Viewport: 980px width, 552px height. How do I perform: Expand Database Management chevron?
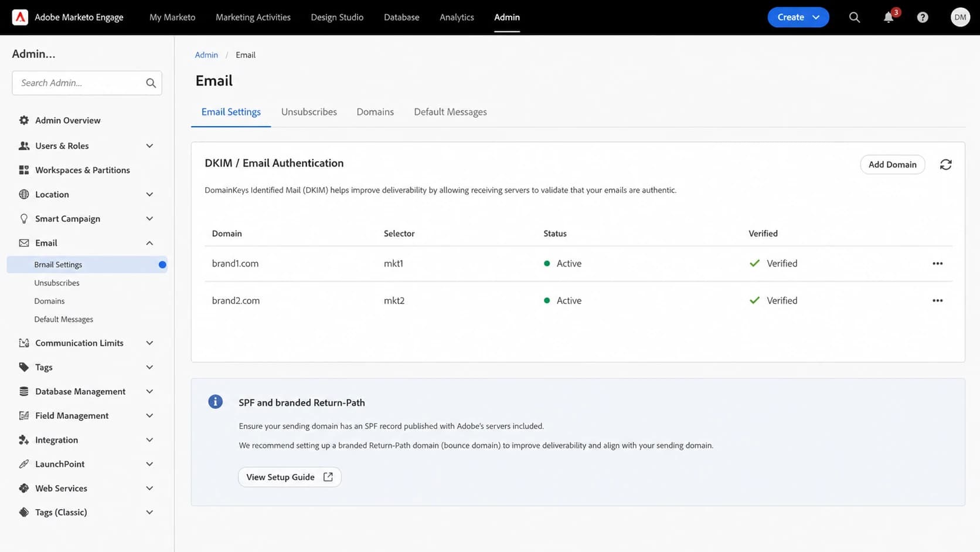click(x=149, y=391)
